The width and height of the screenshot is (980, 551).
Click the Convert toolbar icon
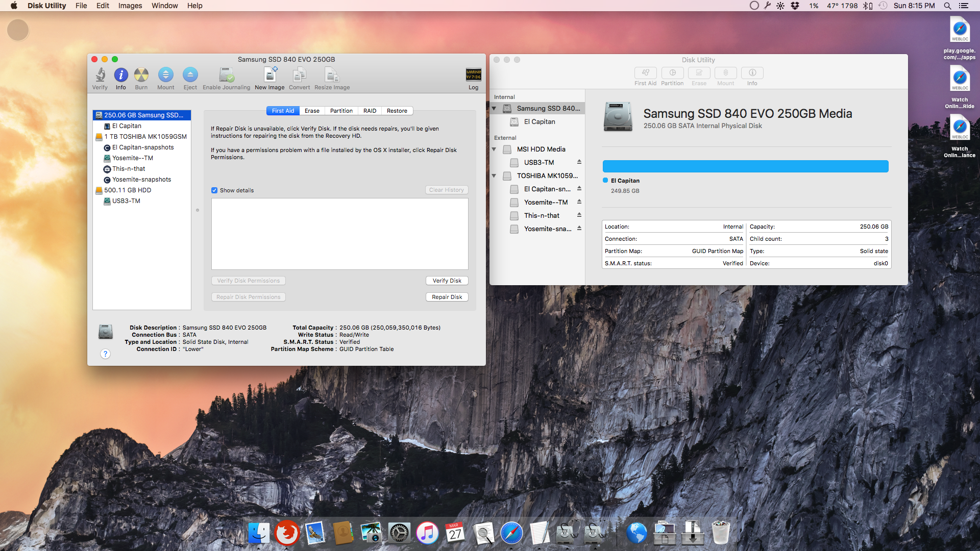pos(299,75)
